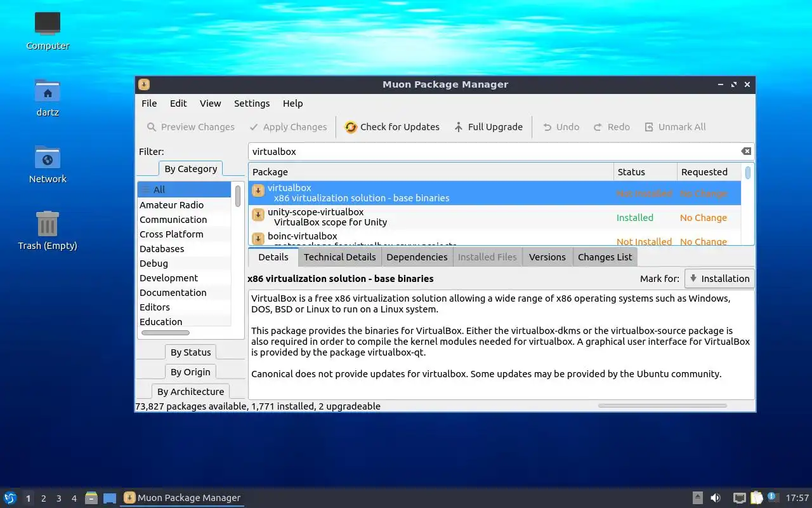Screen dimensions: 812x508
Task: Click the clipboard icon in the system tray
Action: 756,498
